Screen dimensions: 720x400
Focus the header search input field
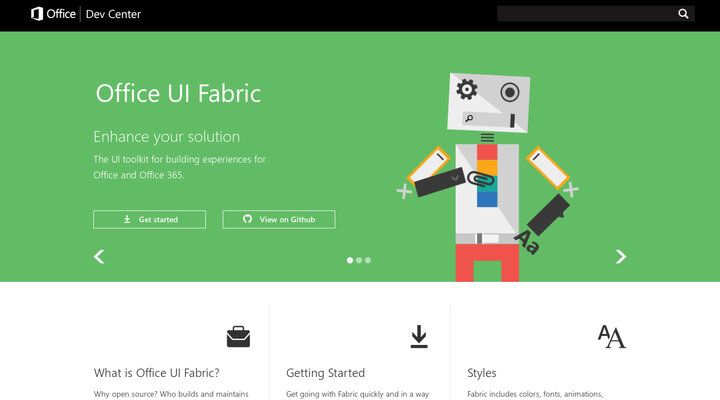coord(596,14)
